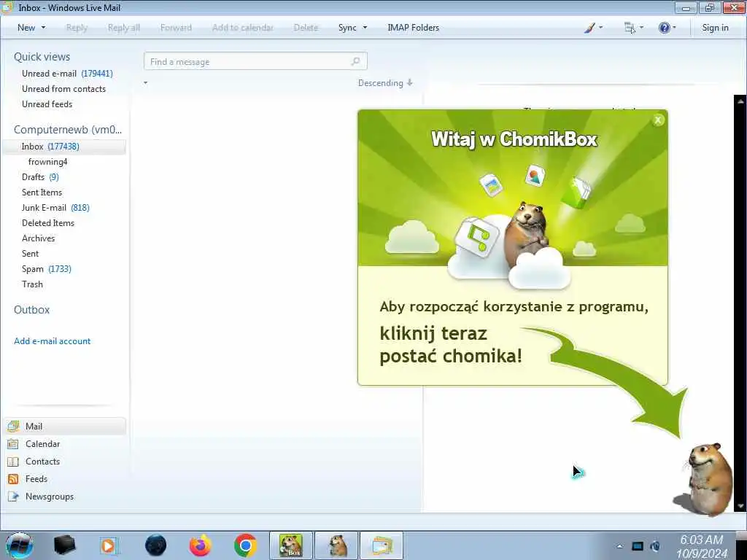This screenshot has width=747, height=560.
Task: Switch to Windows Live Mail taskbar button
Action: click(x=382, y=545)
